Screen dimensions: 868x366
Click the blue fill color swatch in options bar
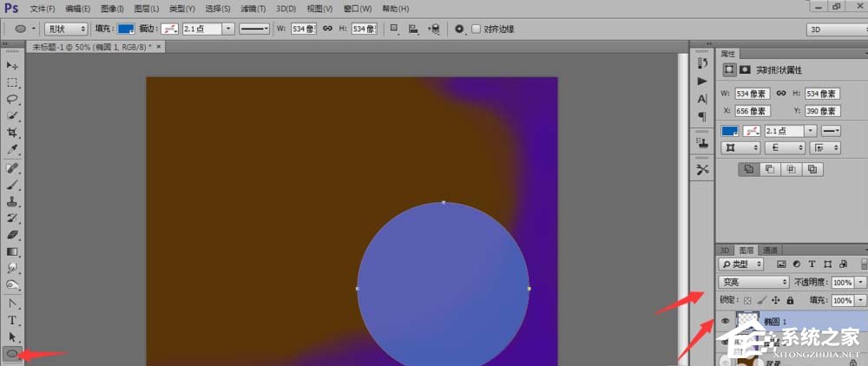pyautogui.click(x=126, y=29)
